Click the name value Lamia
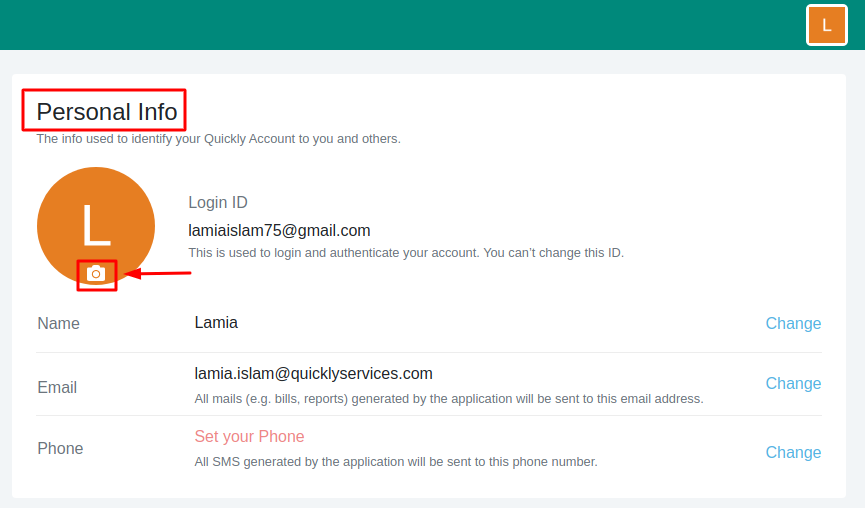 coord(216,322)
